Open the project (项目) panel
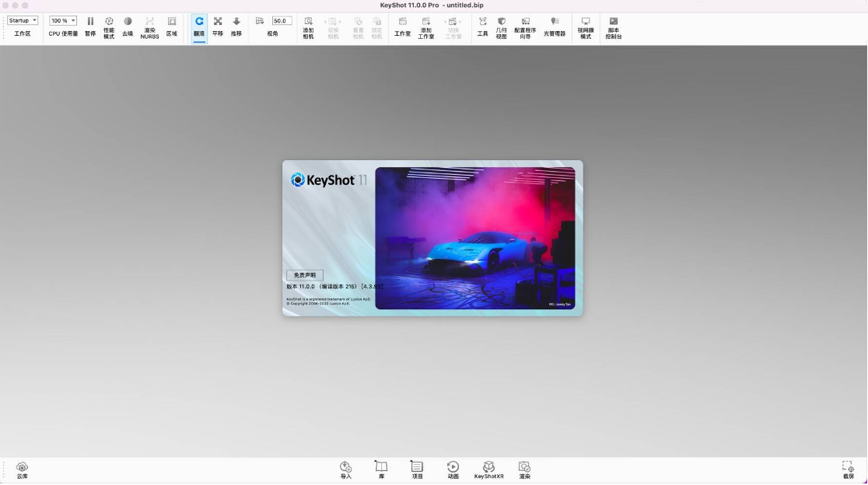This screenshot has height=485, width=868. tap(418, 470)
